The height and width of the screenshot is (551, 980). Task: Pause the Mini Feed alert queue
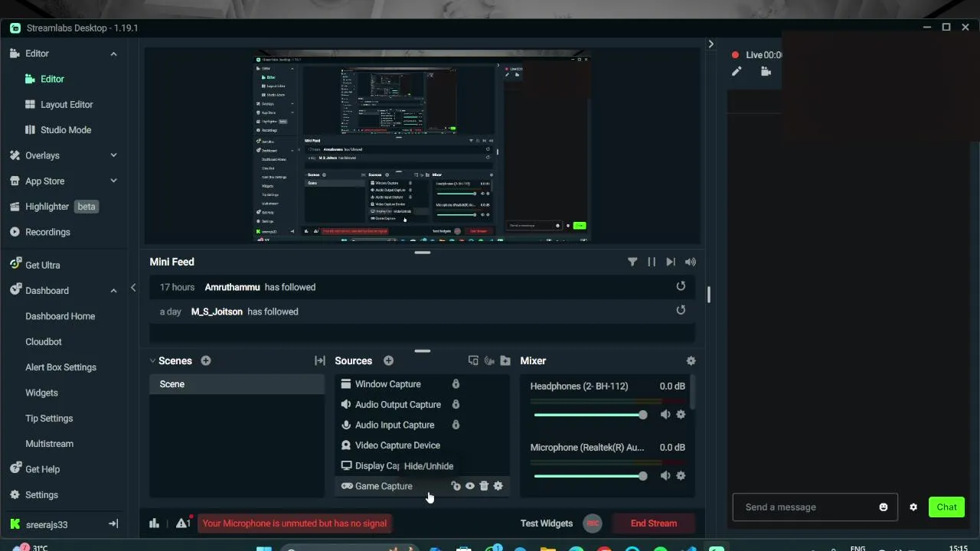(x=652, y=262)
